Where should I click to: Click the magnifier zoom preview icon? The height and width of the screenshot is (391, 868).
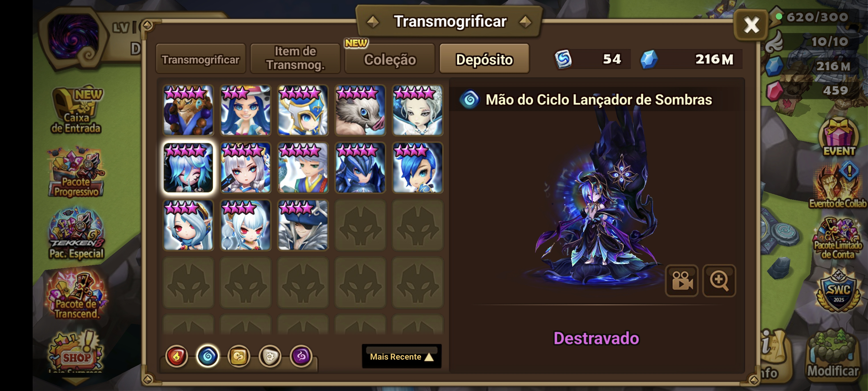[719, 281]
